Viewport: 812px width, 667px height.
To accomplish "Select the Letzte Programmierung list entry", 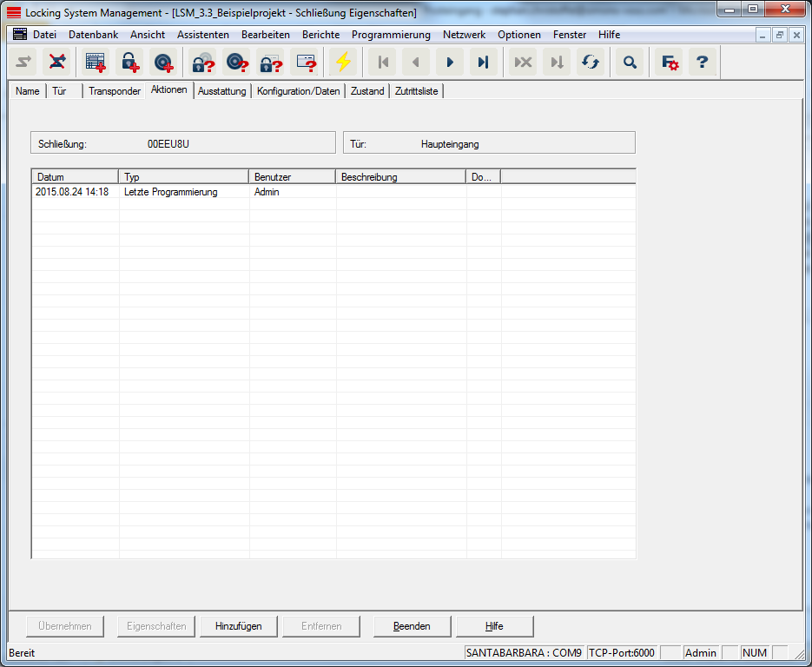I will (x=170, y=192).
